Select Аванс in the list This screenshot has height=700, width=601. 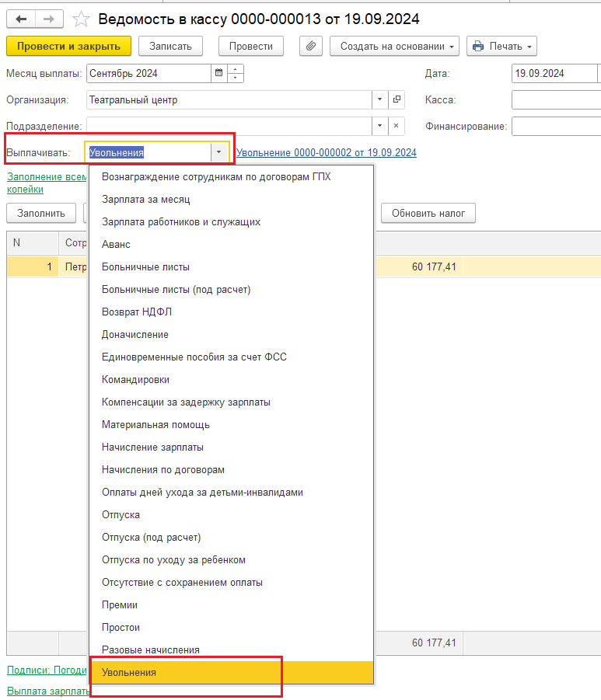232,244
